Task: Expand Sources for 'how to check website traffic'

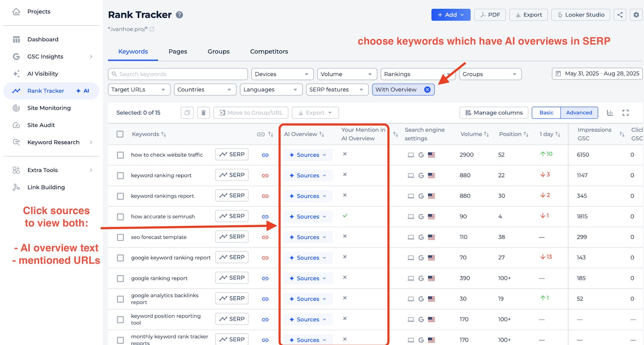Action: tap(308, 155)
